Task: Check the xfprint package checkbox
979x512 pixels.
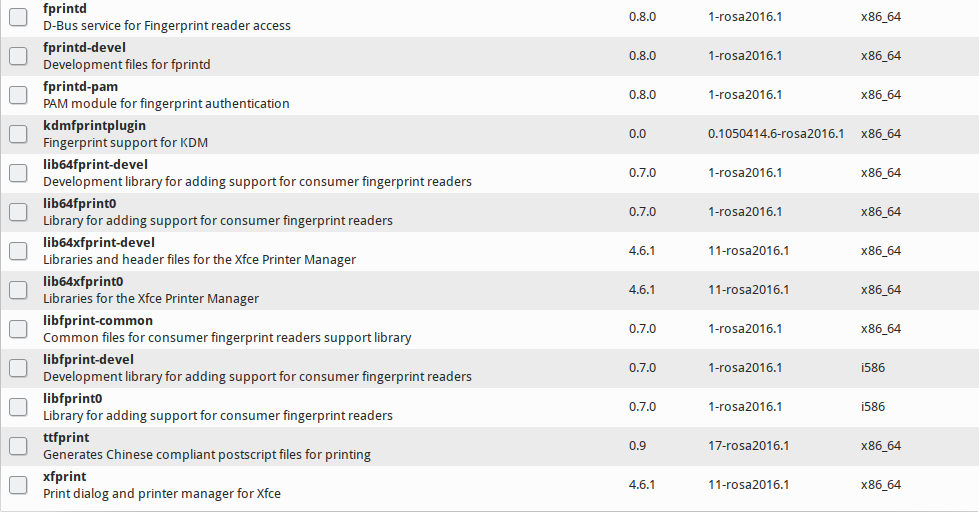Action: [18, 485]
